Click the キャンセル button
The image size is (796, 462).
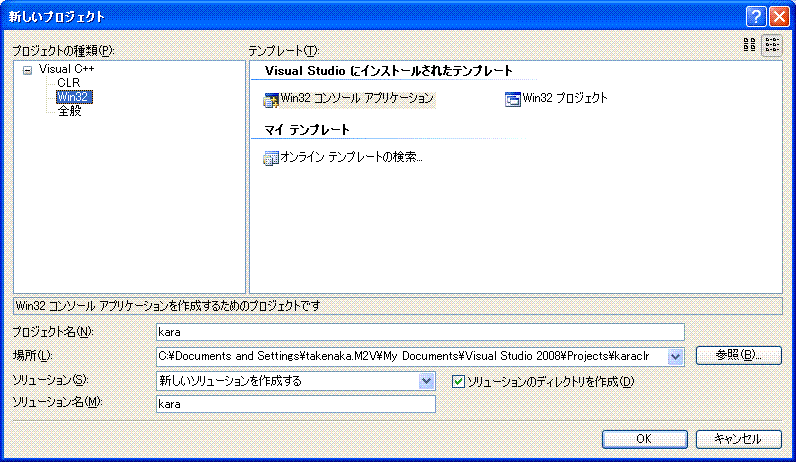[738, 439]
